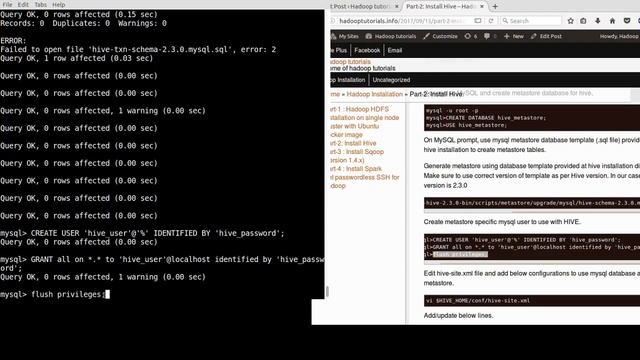This screenshot has height=360, width=640.
Task: Share the post via Facebook link
Action: coord(367,51)
